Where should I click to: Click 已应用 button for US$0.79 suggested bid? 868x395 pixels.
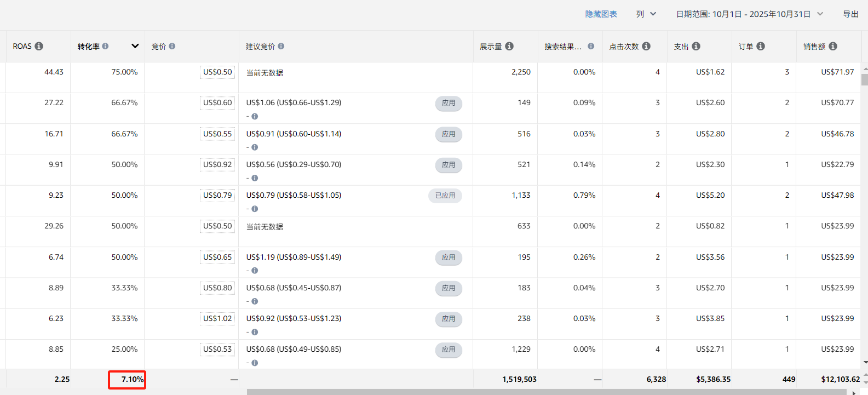(x=445, y=196)
